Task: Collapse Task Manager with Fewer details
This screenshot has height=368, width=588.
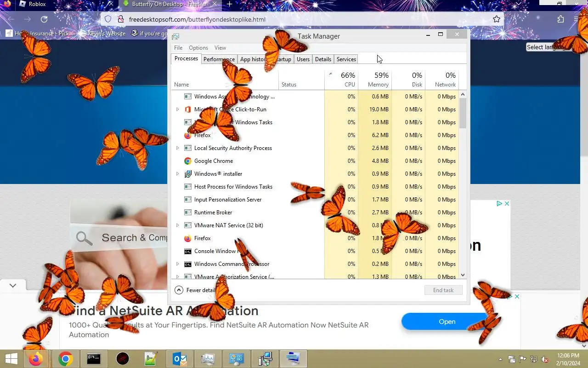Action: [x=196, y=290]
